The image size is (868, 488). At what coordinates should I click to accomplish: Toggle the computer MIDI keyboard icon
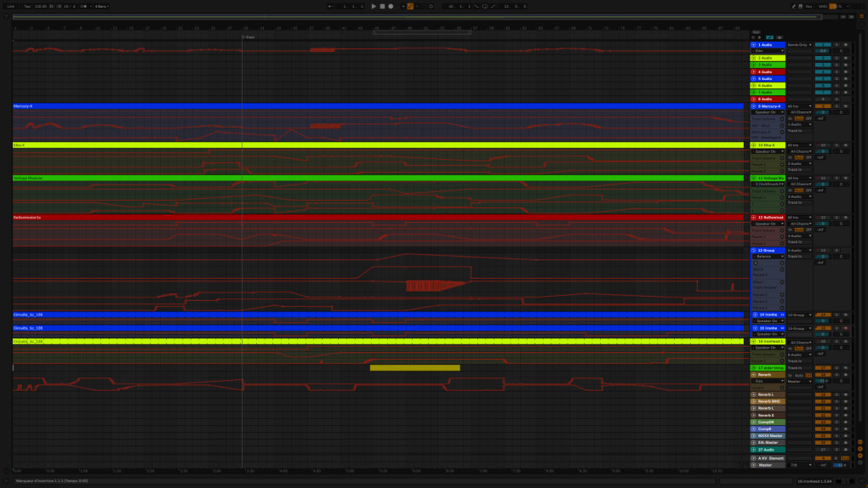coord(801,6)
